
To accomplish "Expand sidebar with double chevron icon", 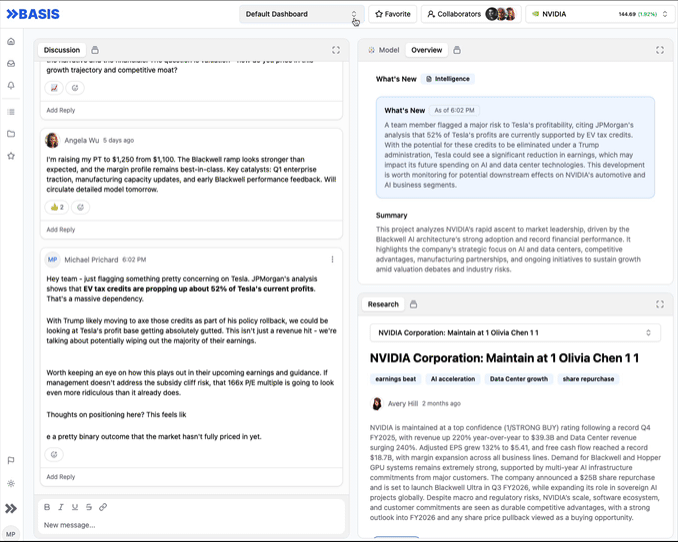I will click(11, 508).
